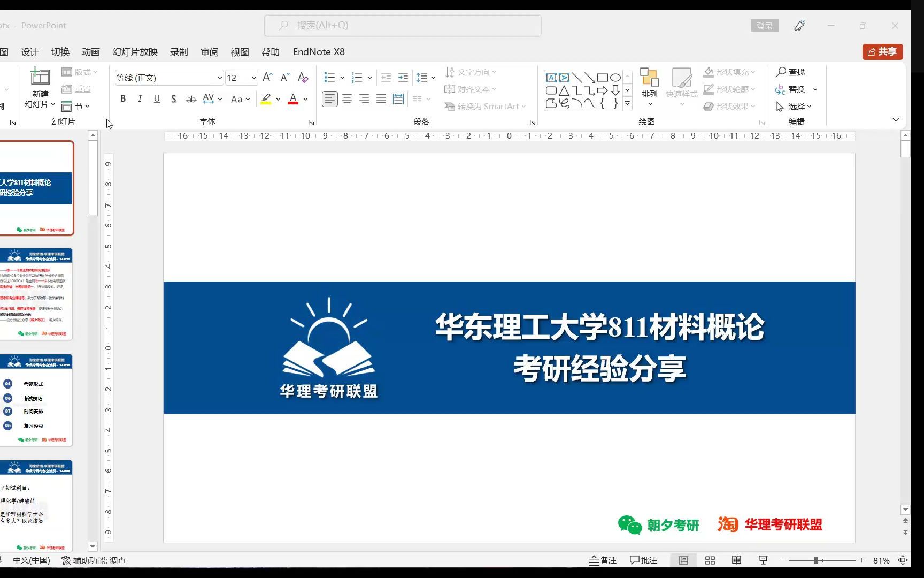Click the text highlight color button
This screenshot has height=578, width=924.
266,99
